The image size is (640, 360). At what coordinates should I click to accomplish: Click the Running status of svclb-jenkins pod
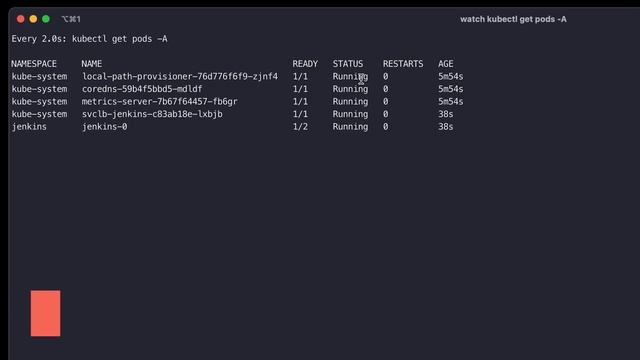coord(350,114)
